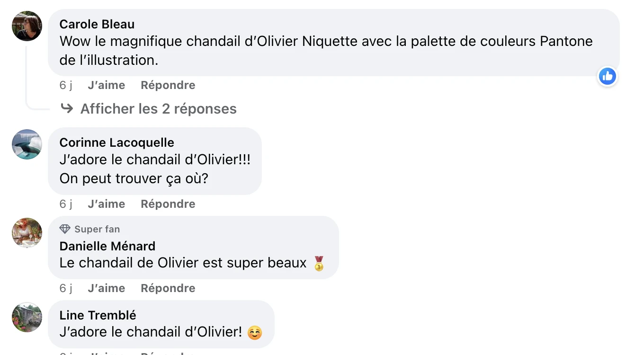
Task: Like Carole Bleau's comment with J'aime
Action: (x=107, y=85)
